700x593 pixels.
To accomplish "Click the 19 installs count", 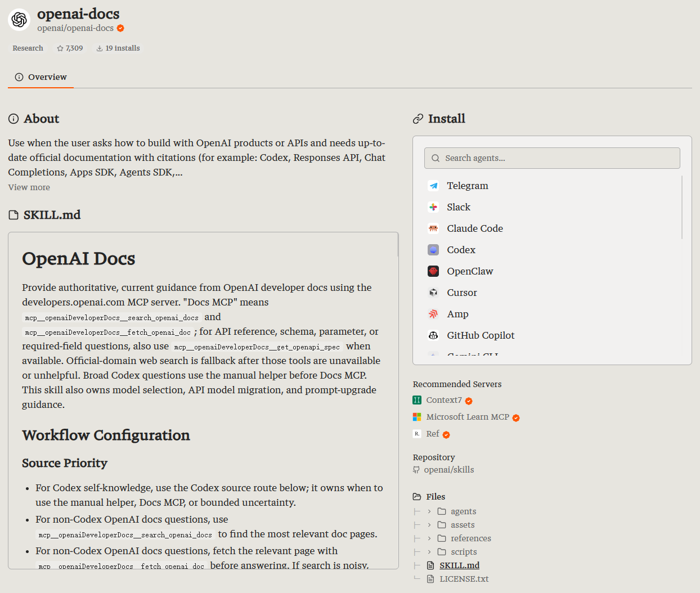I will pos(123,48).
